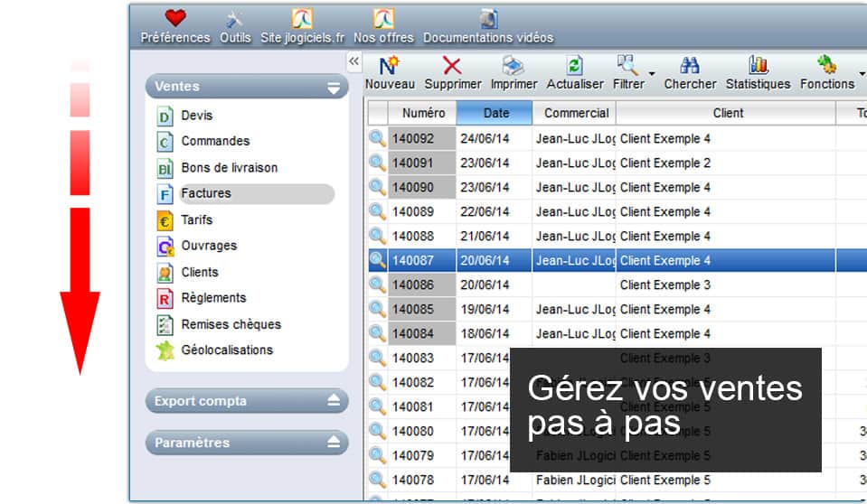867x504 pixels.
Task: Open the Outils tools icon
Action: 235,18
